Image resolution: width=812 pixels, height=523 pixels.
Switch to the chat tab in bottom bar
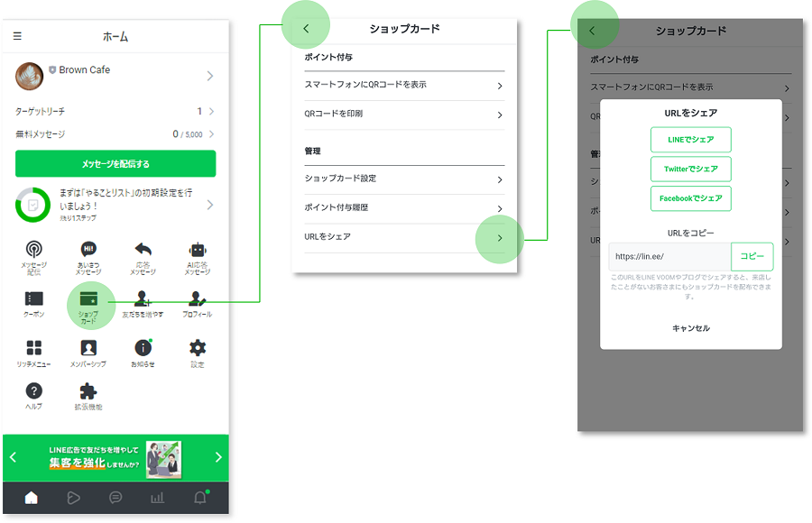point(115,497)
